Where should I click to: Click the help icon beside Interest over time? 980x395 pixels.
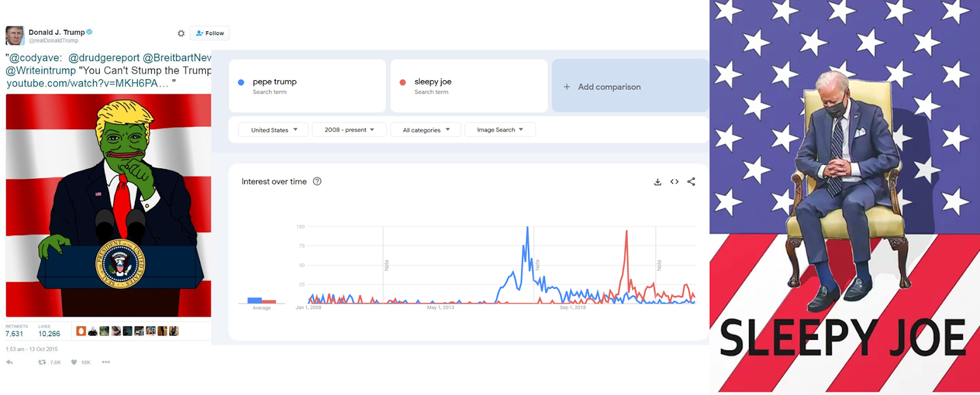coord(317,181)
